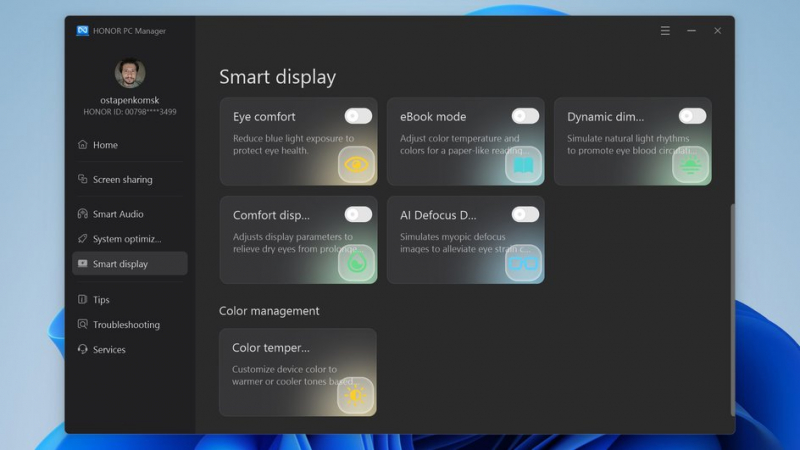Click the vertical scrollbar on right edge

(x=733, y=310)
